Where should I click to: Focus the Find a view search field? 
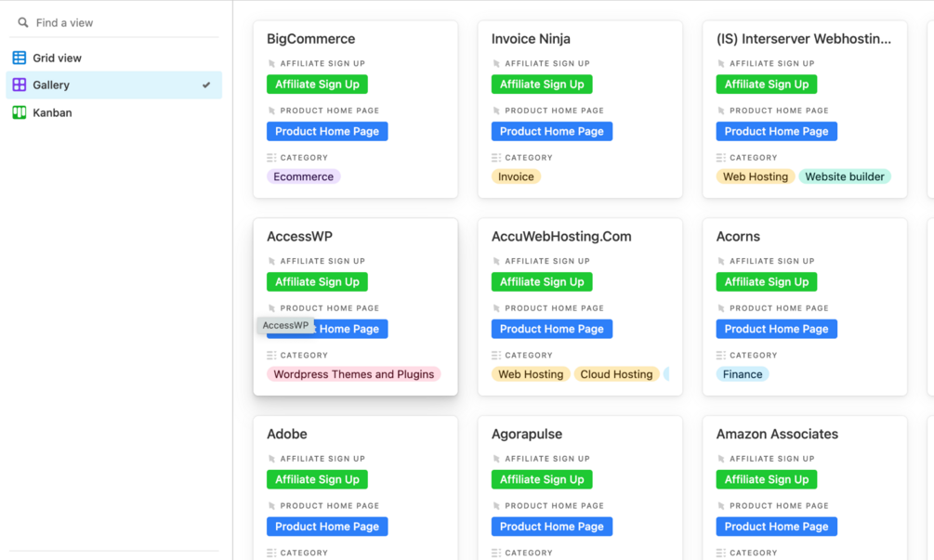(113, 22)
